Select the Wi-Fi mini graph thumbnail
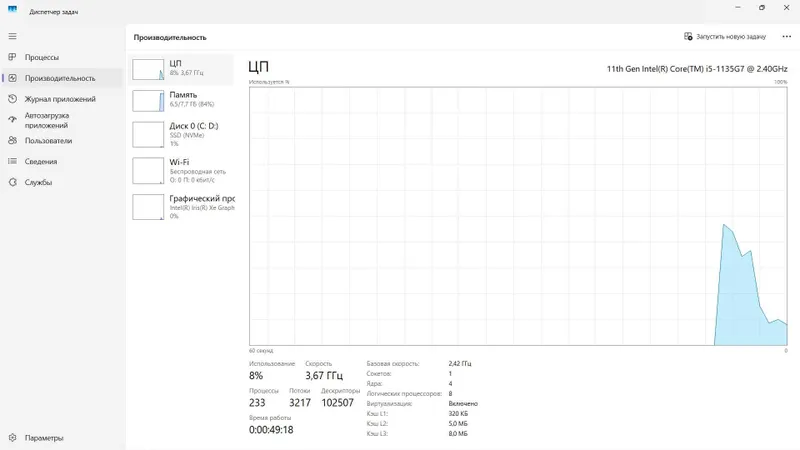Image resolution: width=800 pixels, height=450 pixels. (148, 170)
